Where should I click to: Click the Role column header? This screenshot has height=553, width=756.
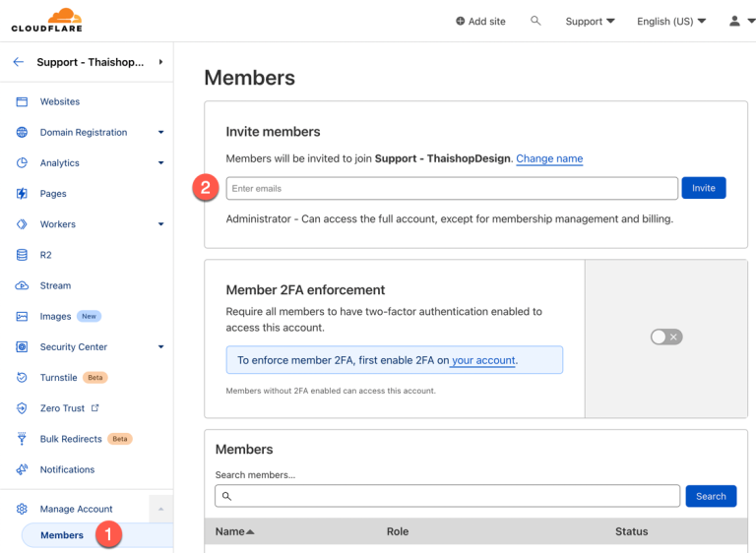pyautogui.click(x=398, y=531)
